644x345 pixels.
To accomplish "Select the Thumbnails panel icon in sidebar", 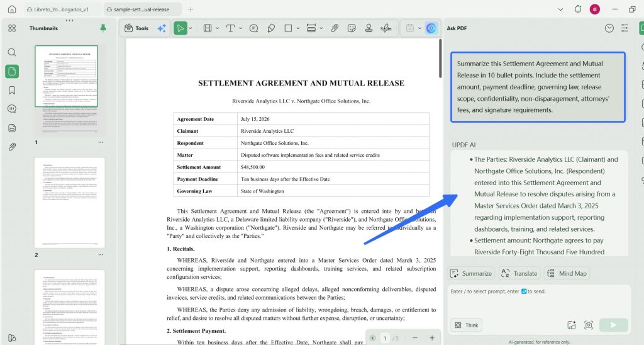I will 12,71.
